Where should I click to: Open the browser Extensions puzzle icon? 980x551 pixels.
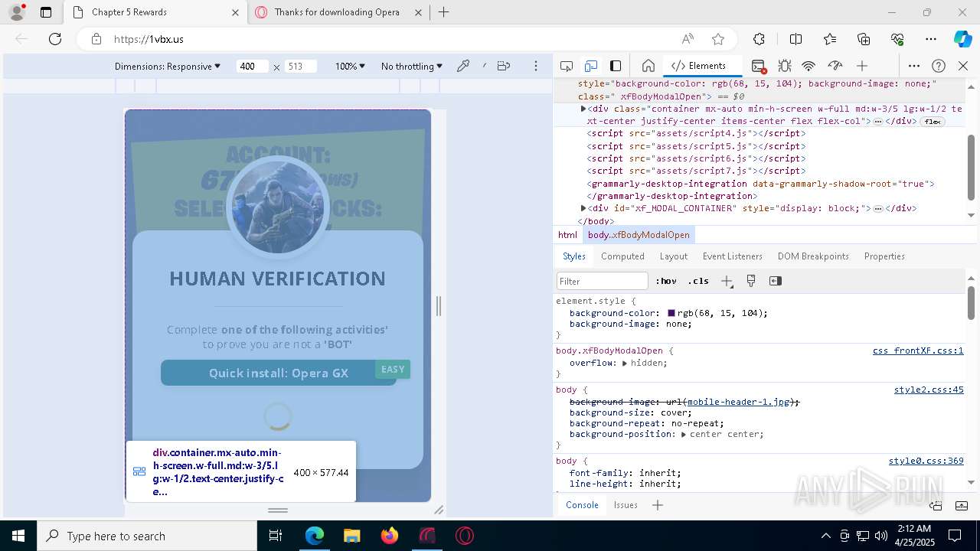pyautogui.click(x=759, y=39)
